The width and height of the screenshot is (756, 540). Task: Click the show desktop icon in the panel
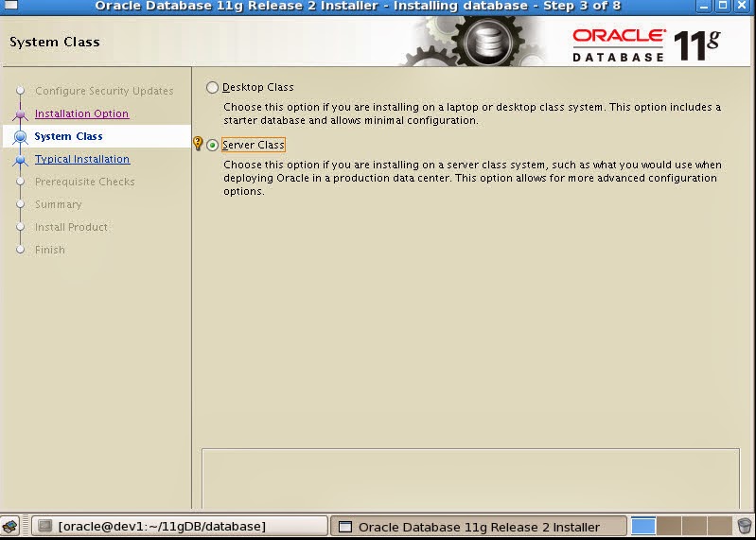(9, 526)
